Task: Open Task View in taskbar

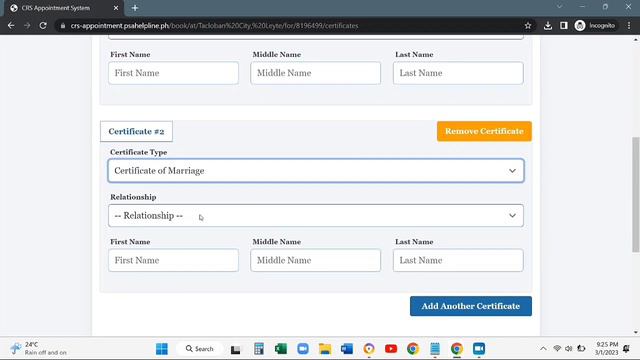Action: (236, 349)
